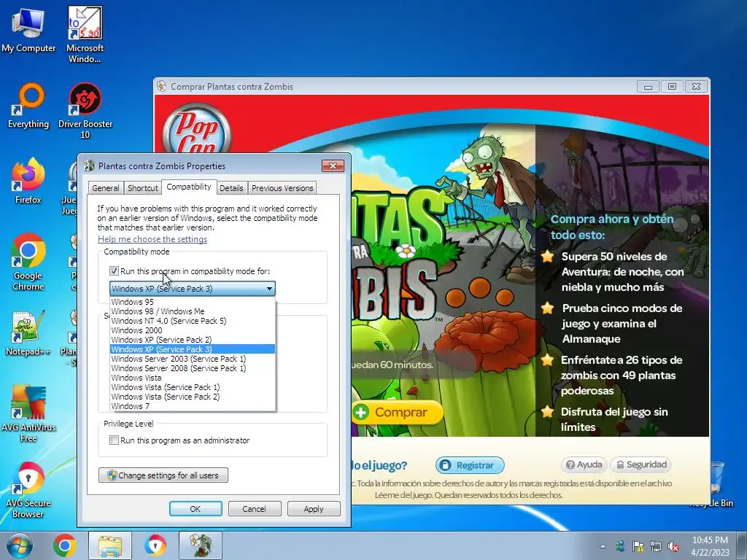Confirm properties with OK button
Screen dimensions: 747x560
click(196, 508)
